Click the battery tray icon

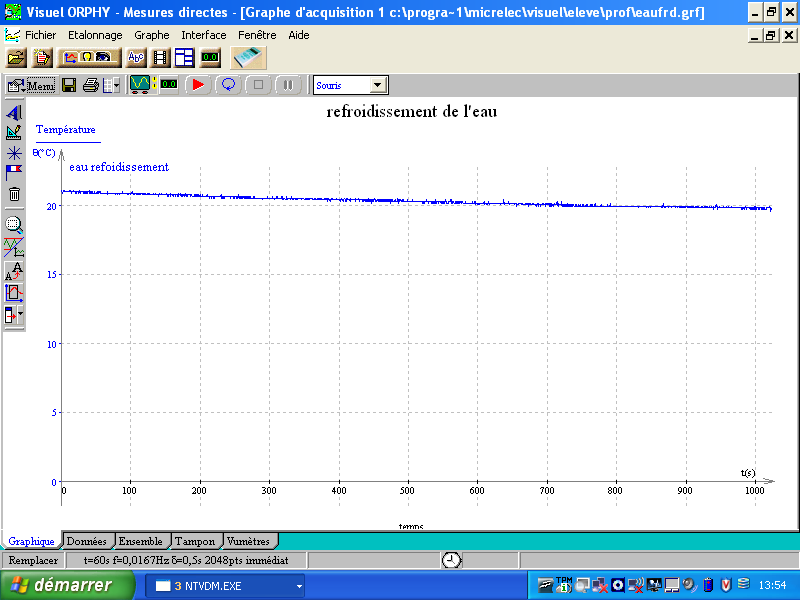click(708, 585)
